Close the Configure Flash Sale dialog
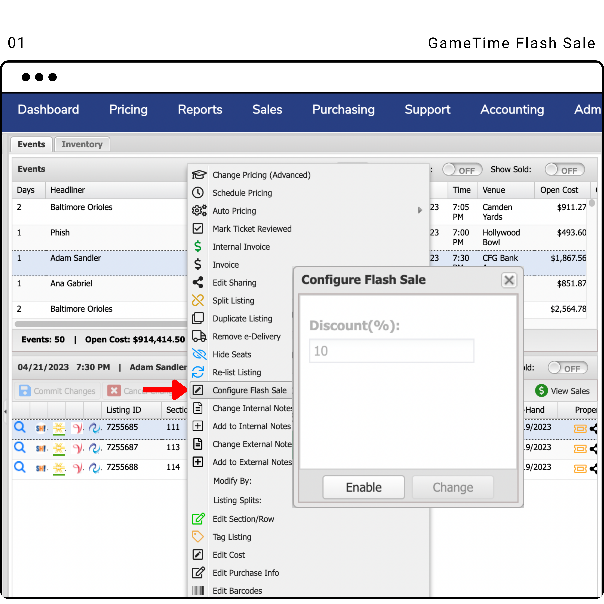Viewport: 604px width, 604px height. pos(509,280)
